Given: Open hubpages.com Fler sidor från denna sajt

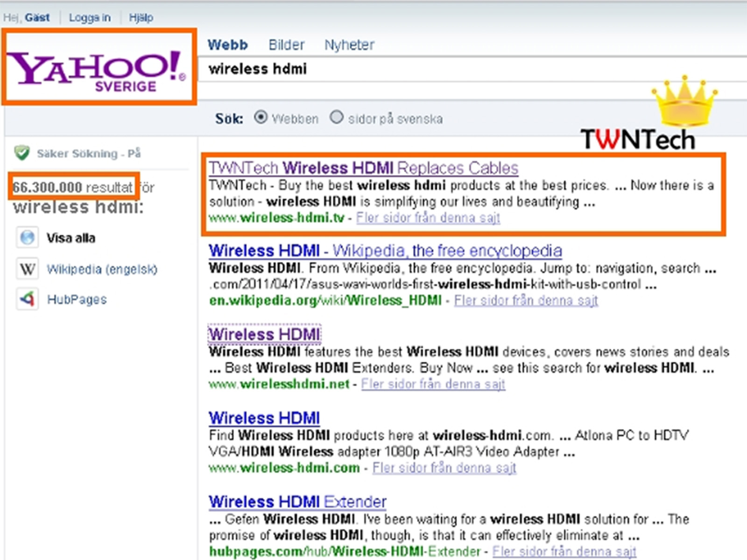Looking at the screenshot, I should click(564, 552).
